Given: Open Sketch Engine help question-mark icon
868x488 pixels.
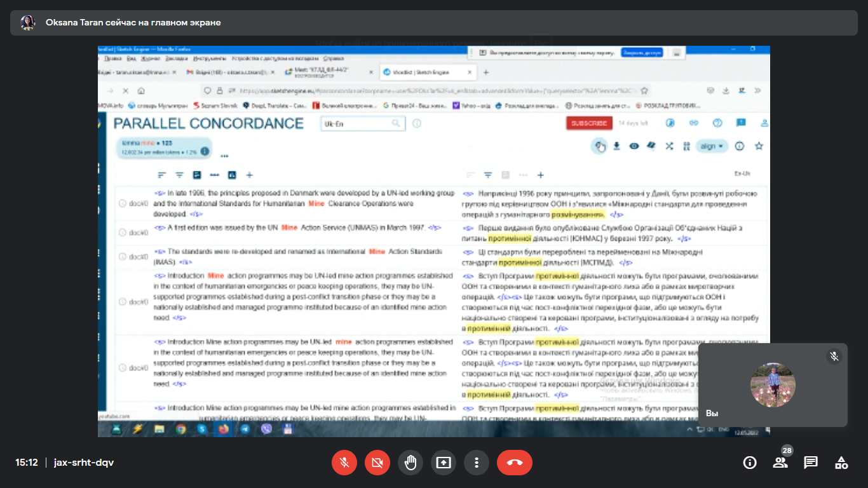Looking at the screenshot, I should tap(717, 123).
